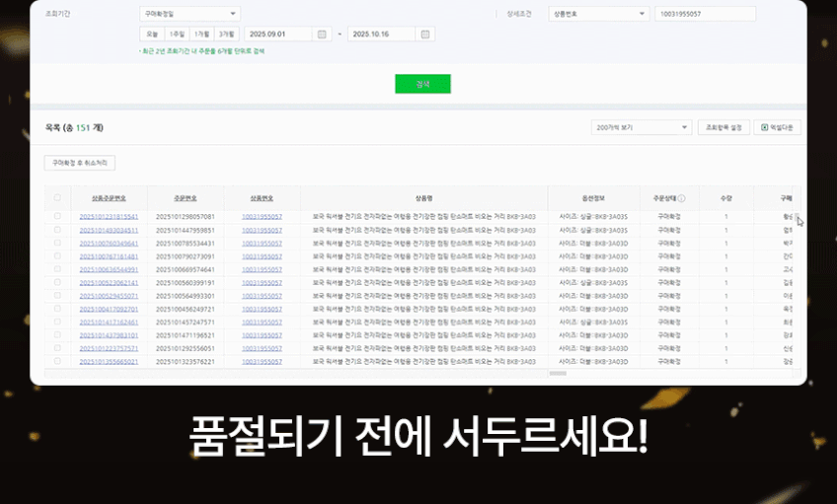This screenshot has height=504, width=837.
Task: Open product number link in order 2025101447959851 row
Action: point(262,231)
